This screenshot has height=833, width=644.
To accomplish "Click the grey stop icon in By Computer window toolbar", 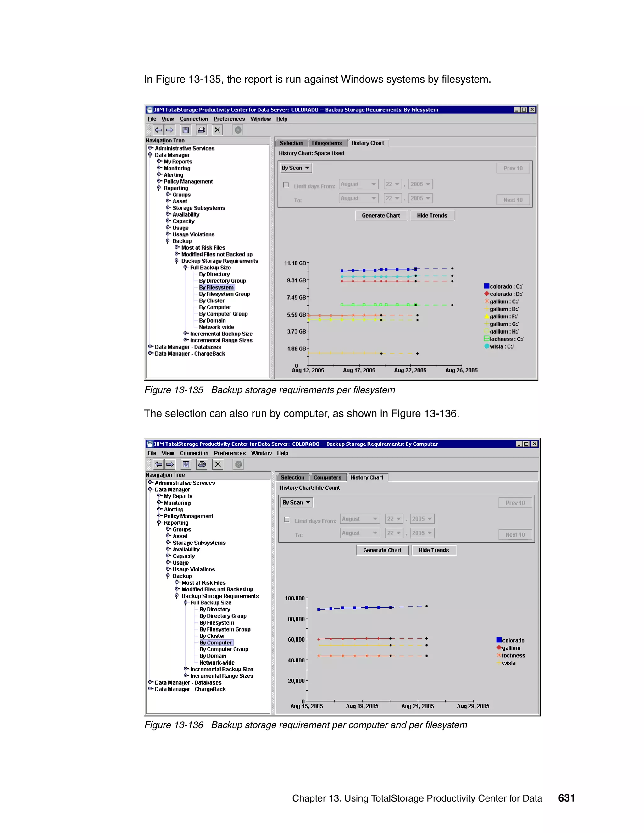I will tap(238, 464).
